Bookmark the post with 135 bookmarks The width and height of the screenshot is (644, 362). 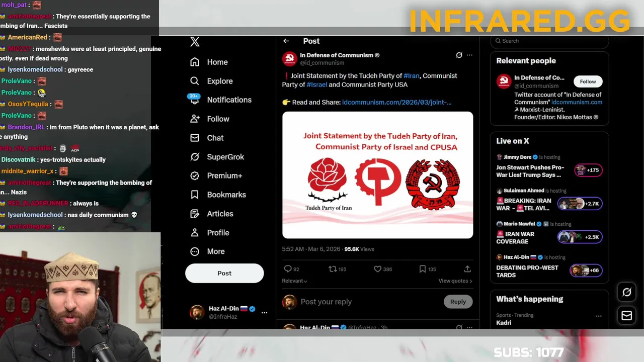(x=423, y=269)
